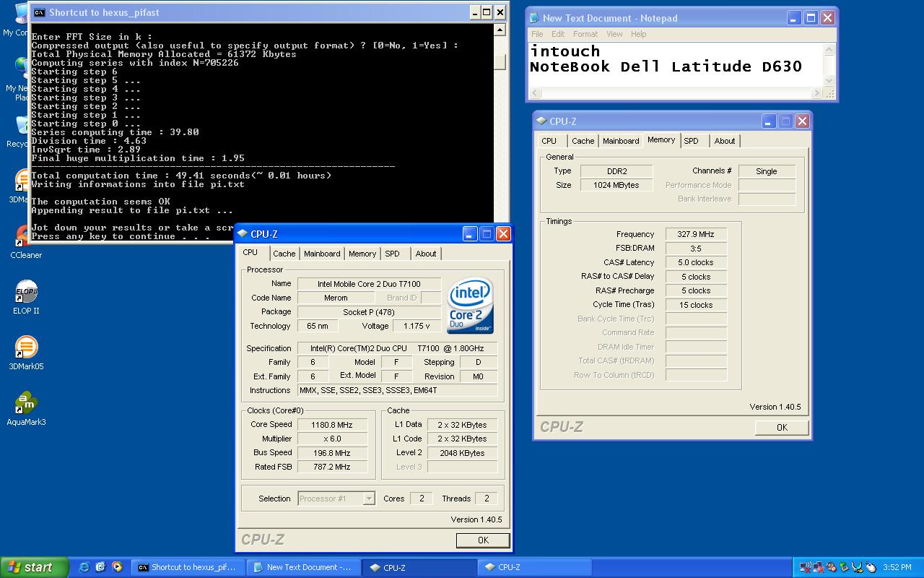
Task: Click the Core Speed 1180.8 MHz value
Action: point(332,425)
